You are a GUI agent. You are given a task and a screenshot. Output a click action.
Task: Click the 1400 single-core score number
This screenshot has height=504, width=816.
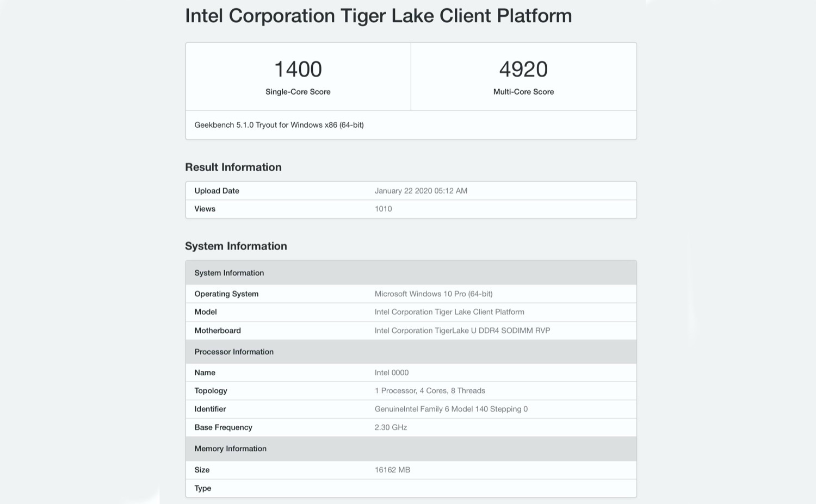(298, 69)
